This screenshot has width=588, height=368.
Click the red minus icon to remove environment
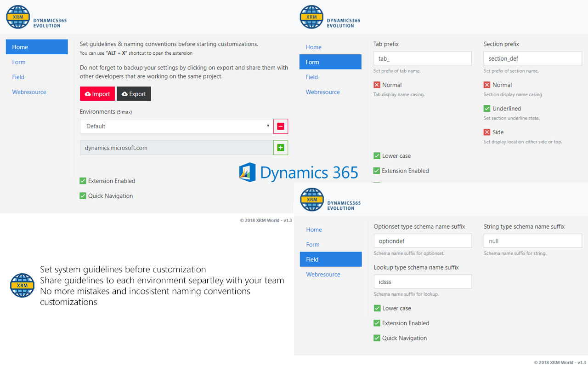pyautogui.click(x=281, y=126)
